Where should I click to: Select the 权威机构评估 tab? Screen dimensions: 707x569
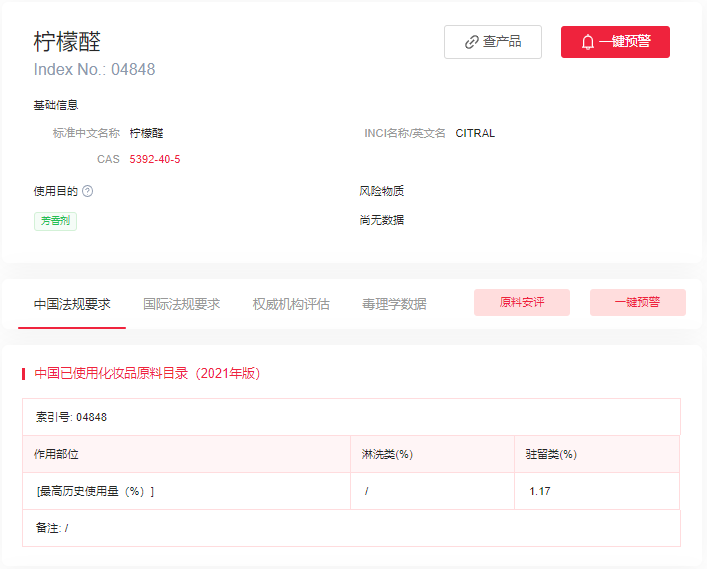(x=291, y=304)
